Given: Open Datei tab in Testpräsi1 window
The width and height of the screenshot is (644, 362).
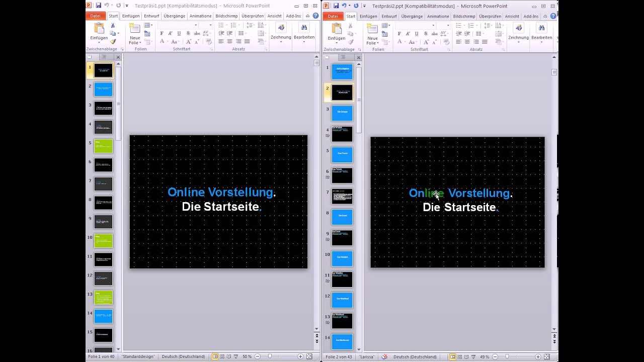Looking at the screenshot, I should (x=95, y=16).
